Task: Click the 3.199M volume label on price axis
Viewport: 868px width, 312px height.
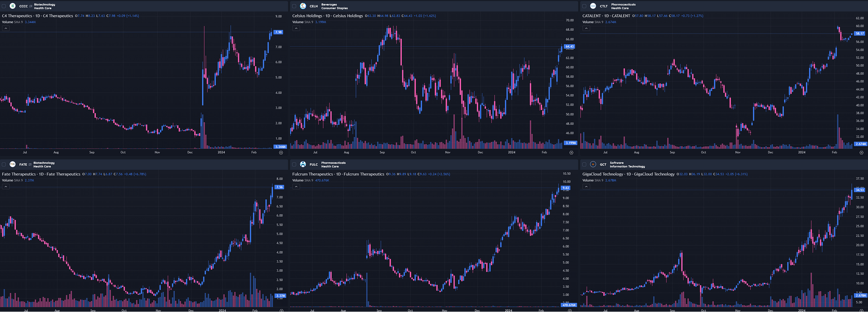Action: tap(570, 143)
